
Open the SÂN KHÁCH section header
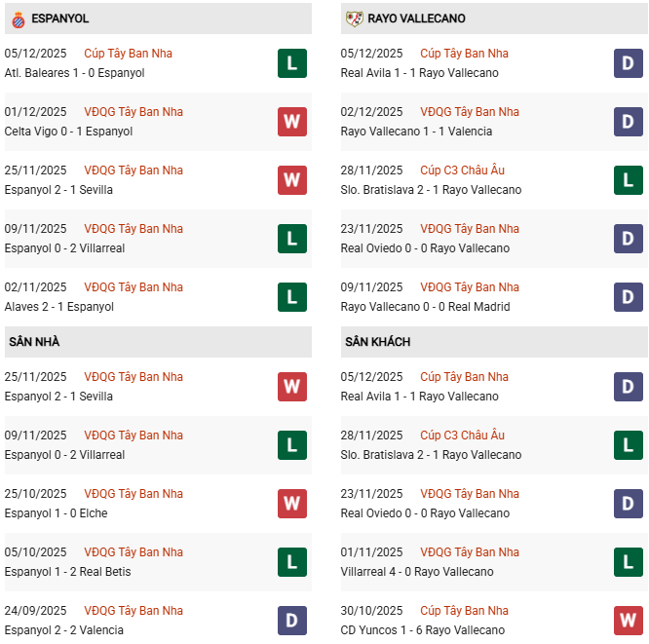coord(377,342)
